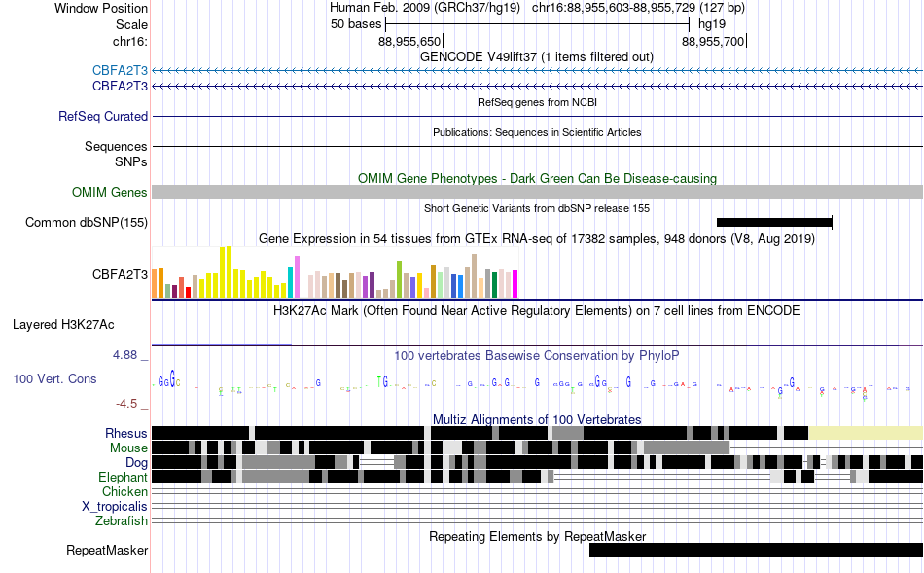The image size is (924, 573).
Task: Open the OMIM Gene Phenotypes title
Action: coord(538,179)
